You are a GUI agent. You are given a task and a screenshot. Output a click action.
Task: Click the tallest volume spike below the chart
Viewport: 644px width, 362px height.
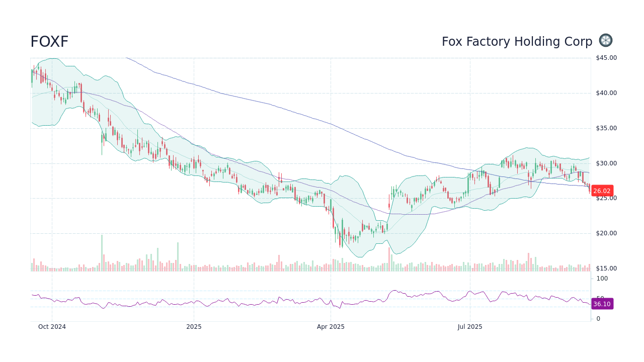pos(102,249)
